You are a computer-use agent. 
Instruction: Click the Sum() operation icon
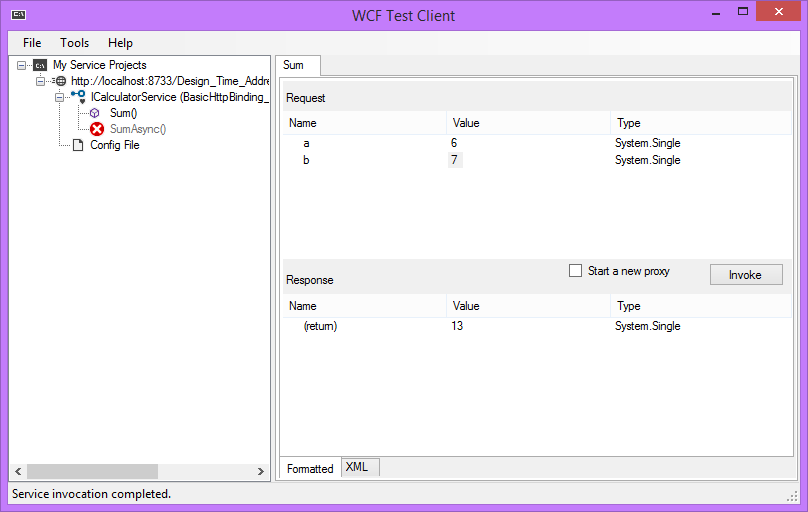click(x=96, y=113)
